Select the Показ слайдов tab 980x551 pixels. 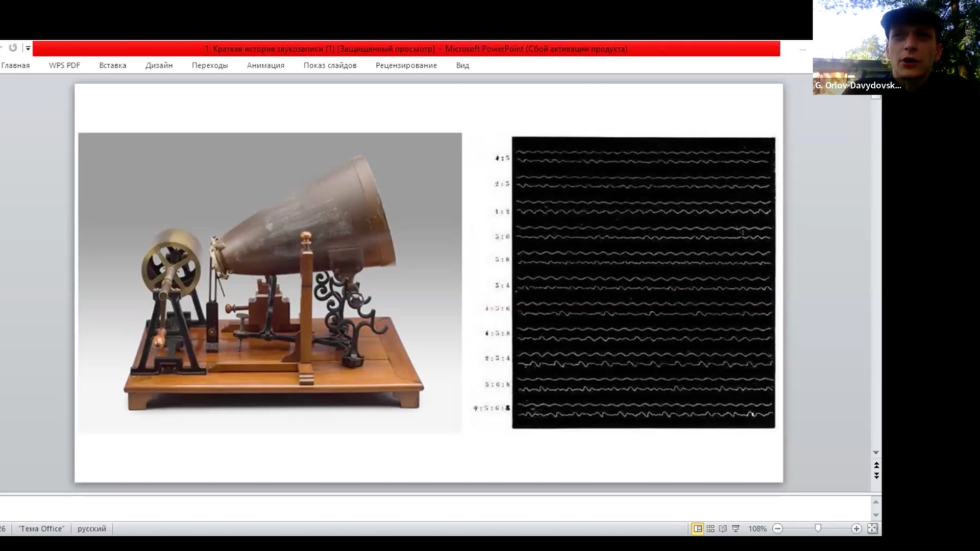[x=330, y=65]
